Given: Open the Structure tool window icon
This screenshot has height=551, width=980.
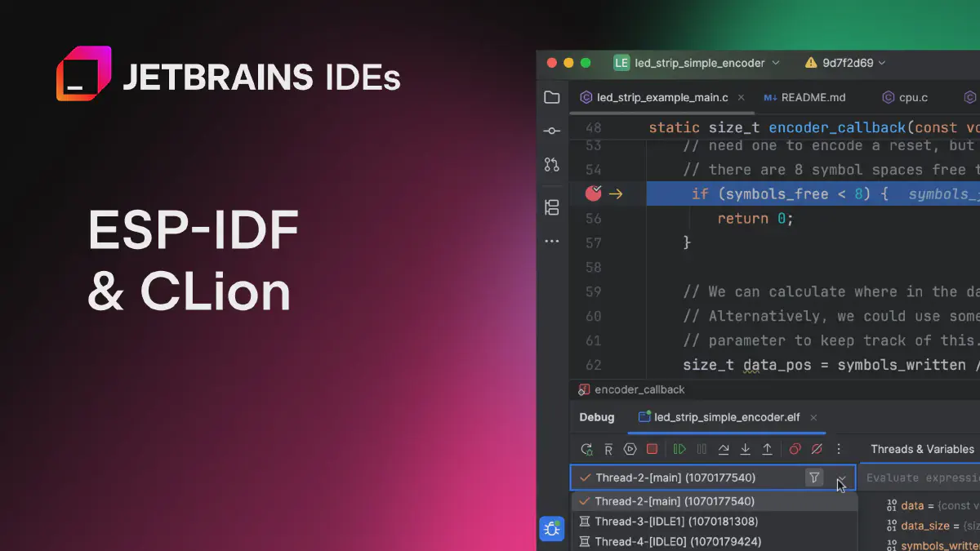Looking at the screenshot, I should [x=552, y=207].
